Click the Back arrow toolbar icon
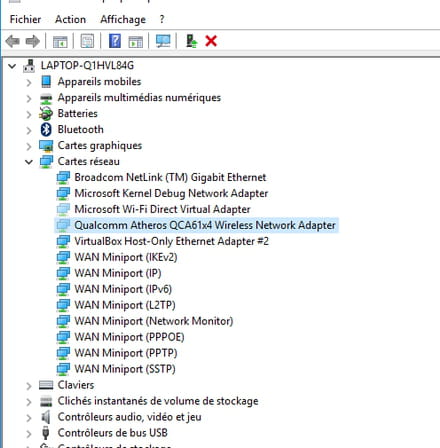This screenshot has width=440, height=448. (x=13, y=41)
